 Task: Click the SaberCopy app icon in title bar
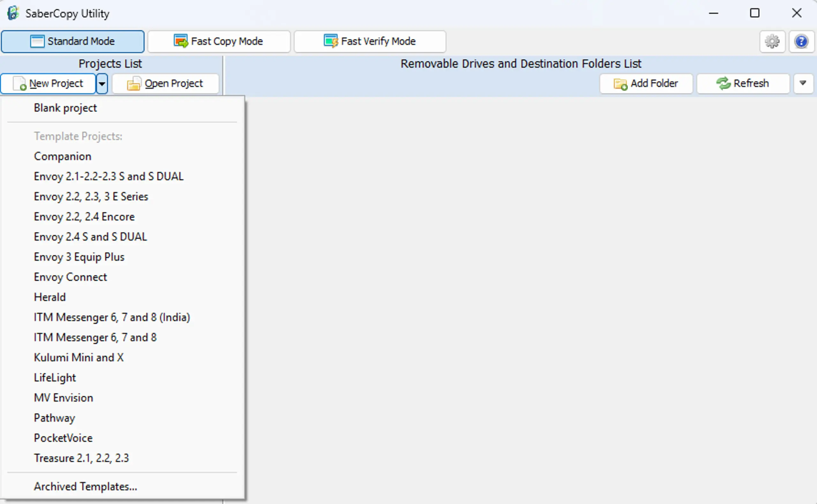click(13, 13)
